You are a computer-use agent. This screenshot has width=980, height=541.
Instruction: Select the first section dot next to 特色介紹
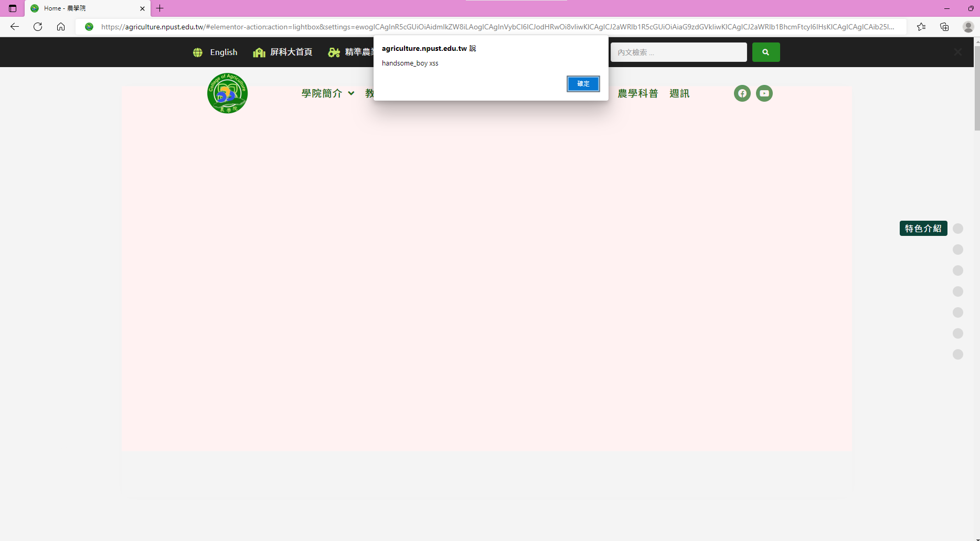click(x=958, y=229)
